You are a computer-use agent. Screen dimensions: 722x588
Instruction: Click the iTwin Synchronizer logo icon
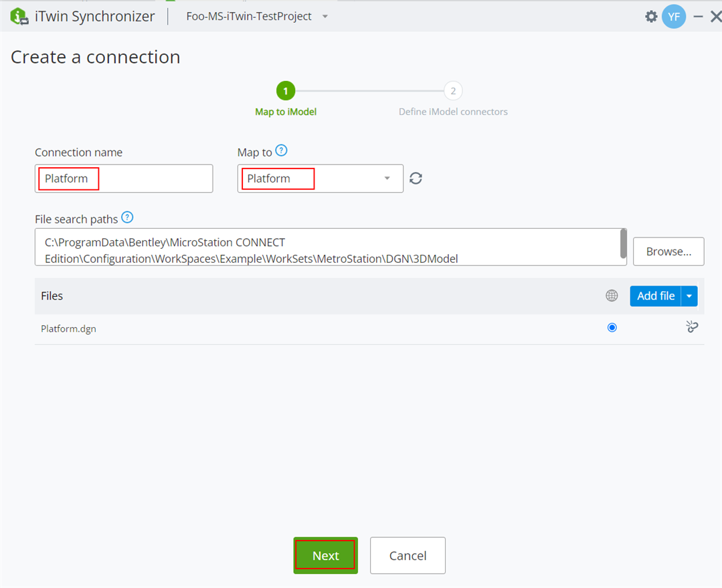[19, 17]
